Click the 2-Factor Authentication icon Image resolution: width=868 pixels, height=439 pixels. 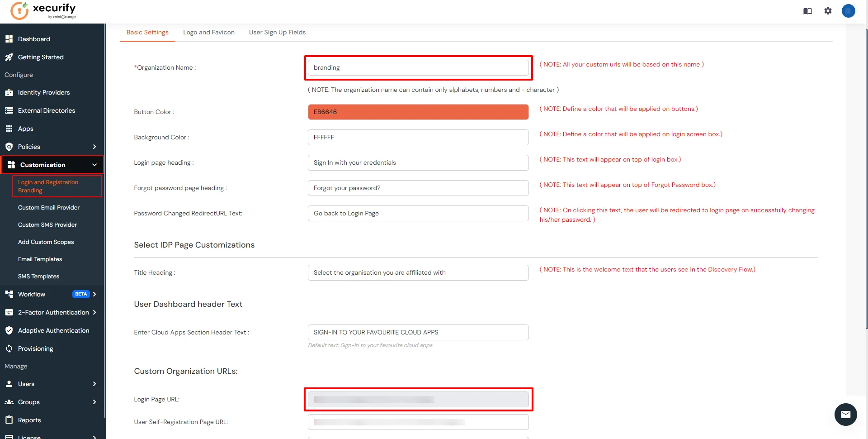pyautogui.click(x=9, y=312)
